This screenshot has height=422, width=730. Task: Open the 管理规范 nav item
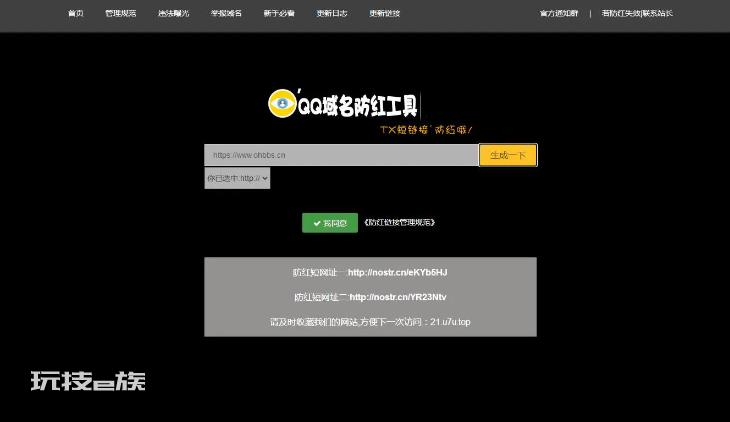tap(121, 14)
